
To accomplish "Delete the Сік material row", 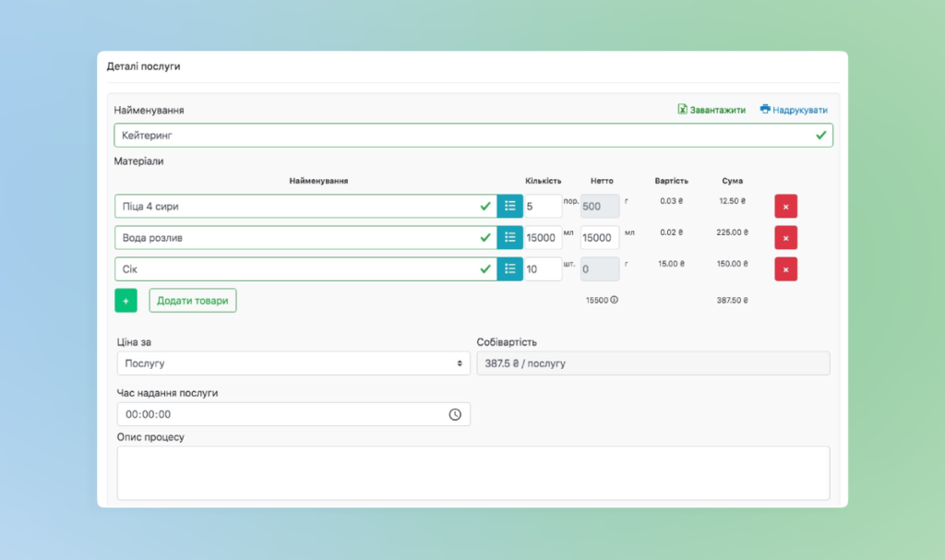I will click(x=785, y=269).
